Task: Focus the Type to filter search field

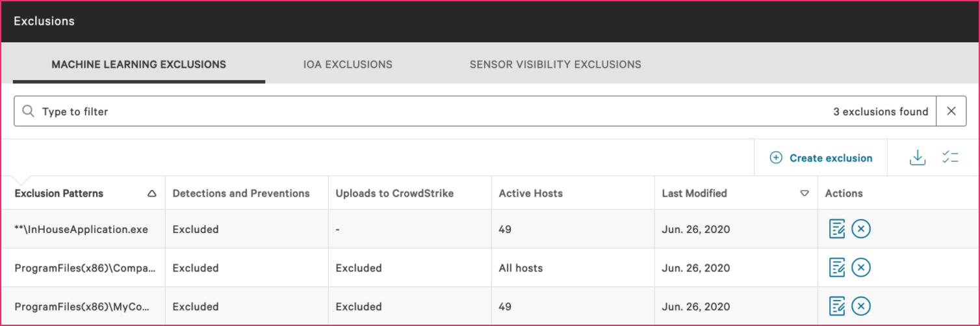Action: point(475,111)
